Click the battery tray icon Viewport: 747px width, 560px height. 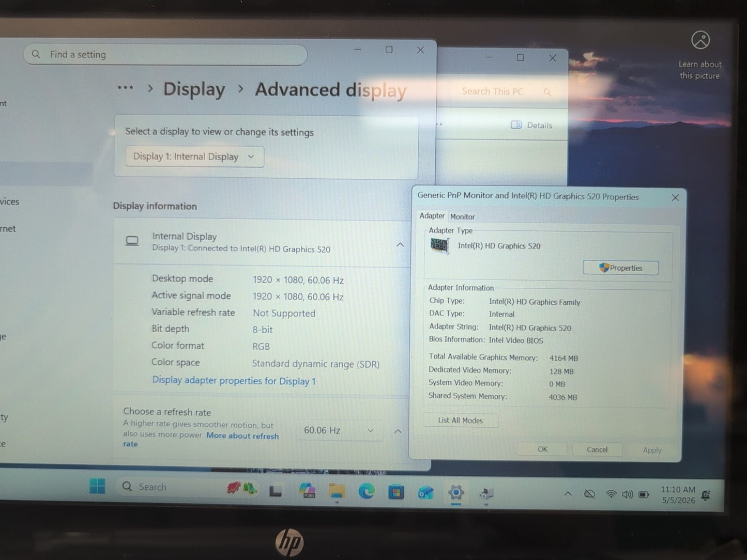pos(644,495)
